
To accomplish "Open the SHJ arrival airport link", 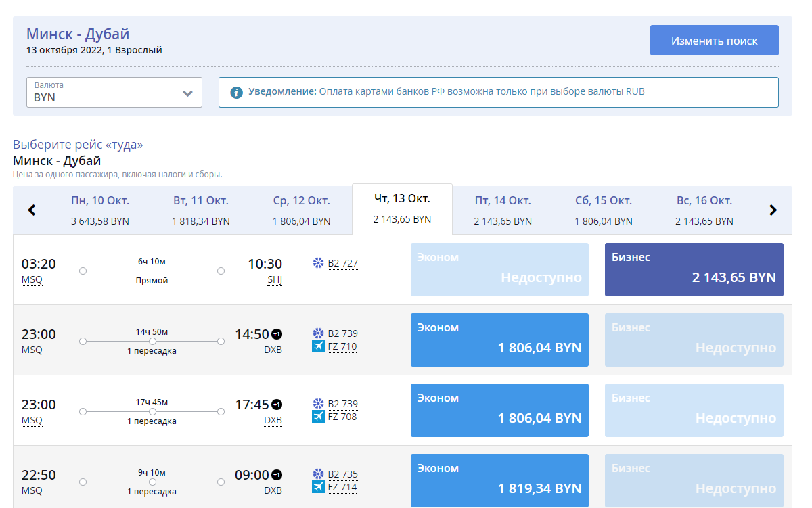I will coord(275,280).
